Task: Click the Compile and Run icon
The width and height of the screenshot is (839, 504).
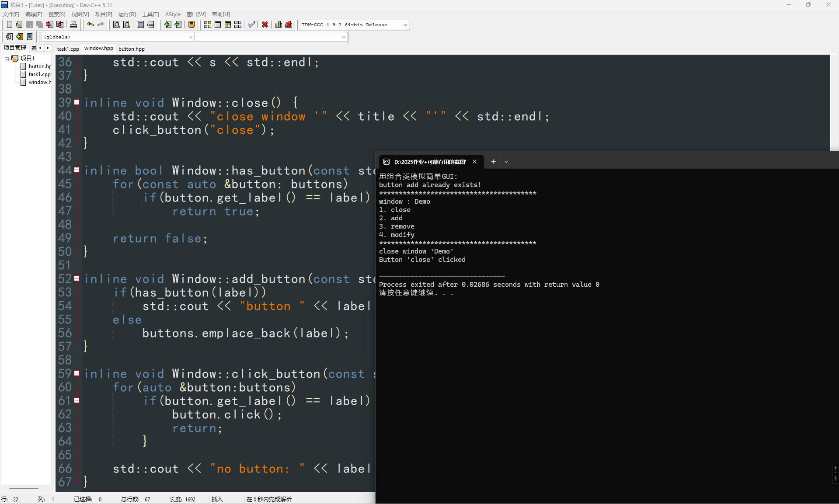Action: click(x=228, y=24)
